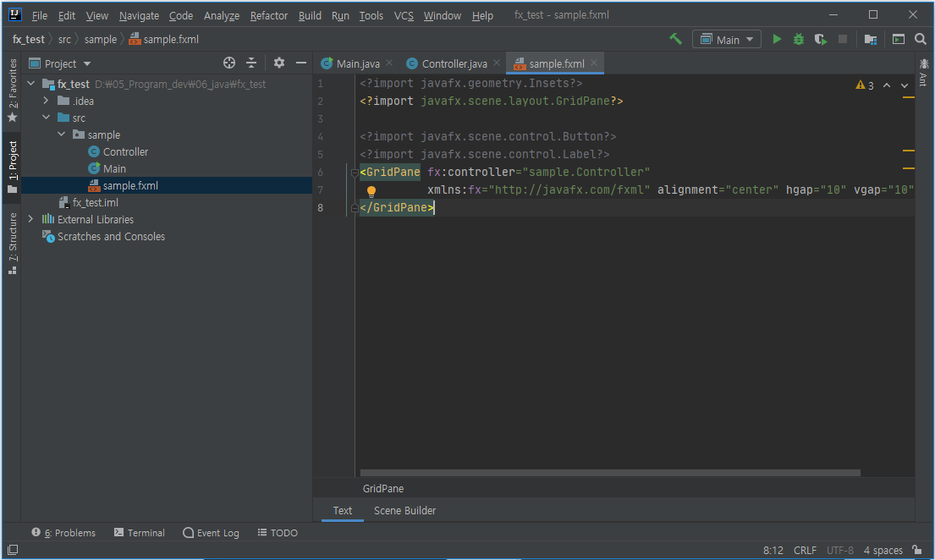Click the IntelliJ IDEA logo icon in the title bar

coord(15,14)
